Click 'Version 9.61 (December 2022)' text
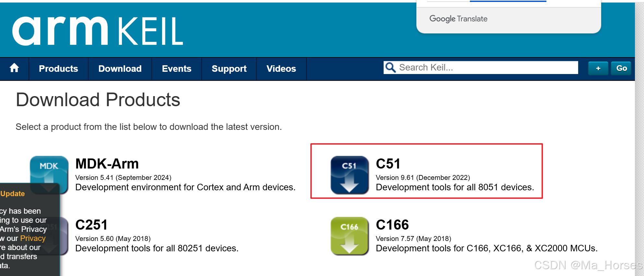Viewport: 644px width, 276px height. click(x=423, y=178)
